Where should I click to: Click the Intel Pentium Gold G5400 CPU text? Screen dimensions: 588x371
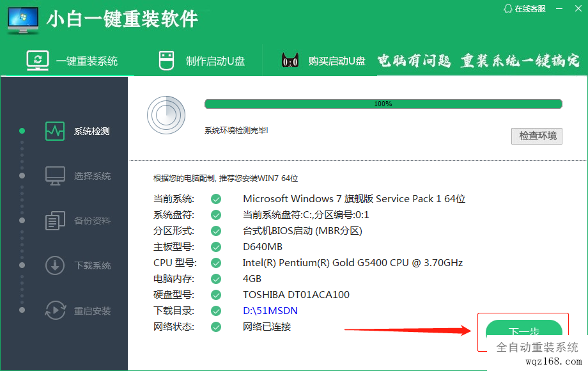(x=353, y=263)
